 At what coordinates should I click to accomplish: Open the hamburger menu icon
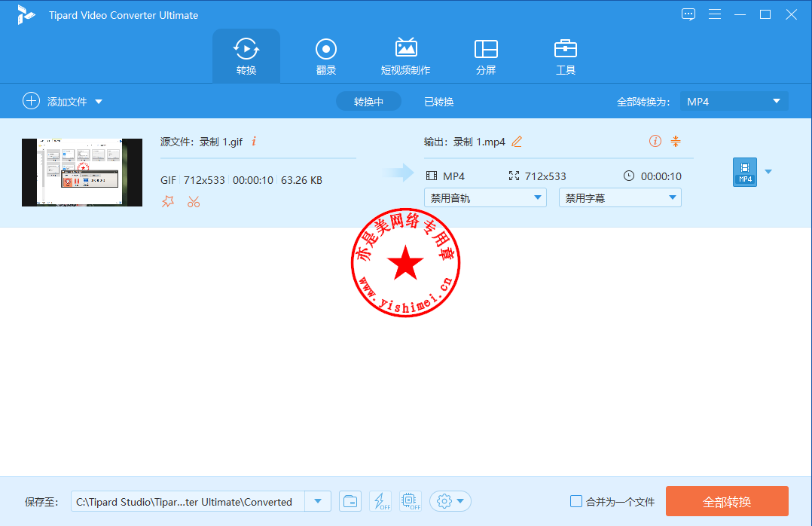(x=715, y=14)
